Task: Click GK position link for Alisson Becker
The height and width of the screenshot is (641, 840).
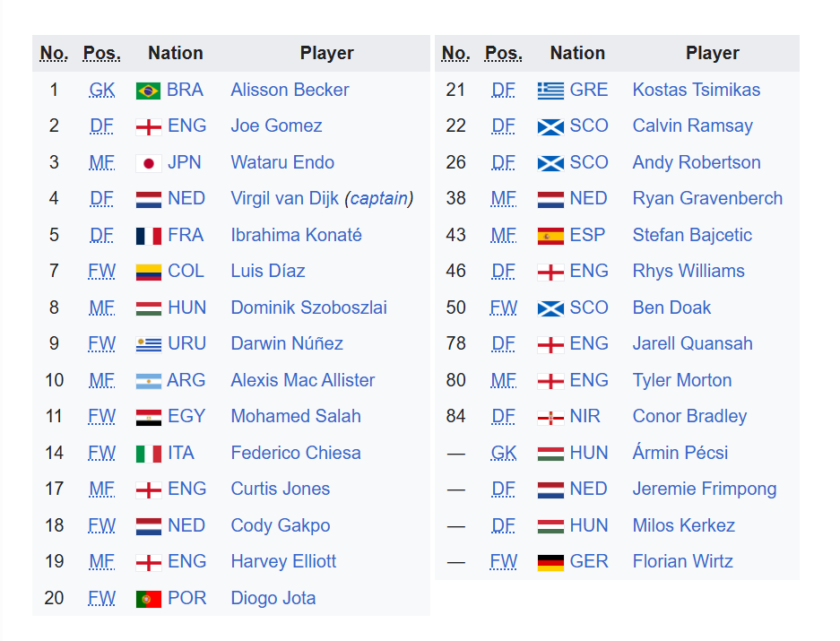Action: click(x=102, y=90)
